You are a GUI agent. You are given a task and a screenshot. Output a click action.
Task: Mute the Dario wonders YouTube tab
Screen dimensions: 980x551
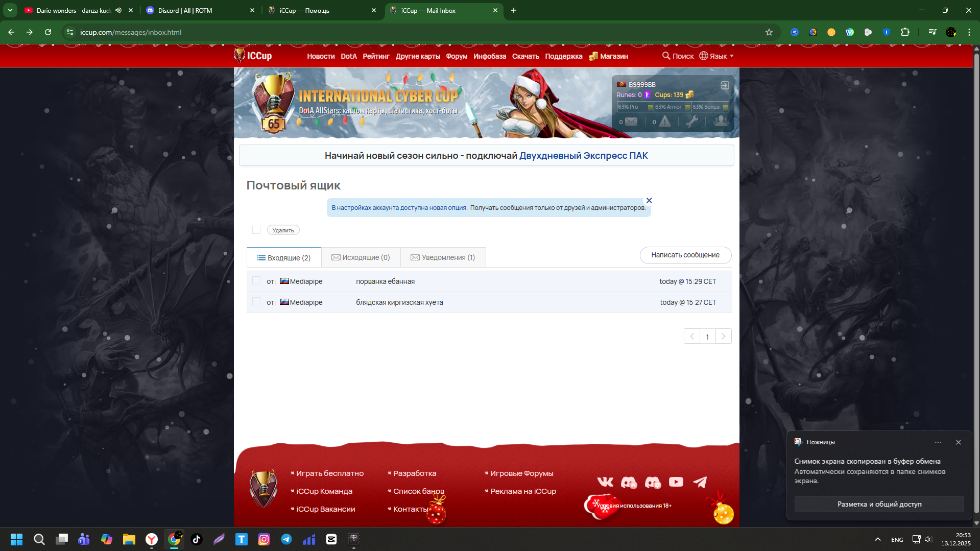118,10
